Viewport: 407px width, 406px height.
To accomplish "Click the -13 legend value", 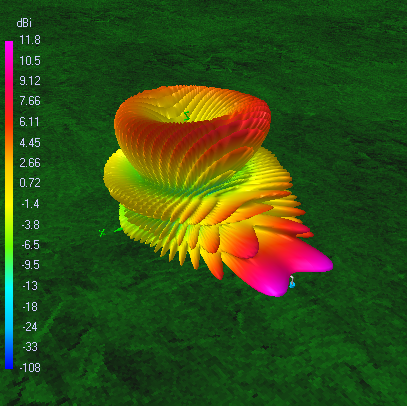I will [30, 286].
